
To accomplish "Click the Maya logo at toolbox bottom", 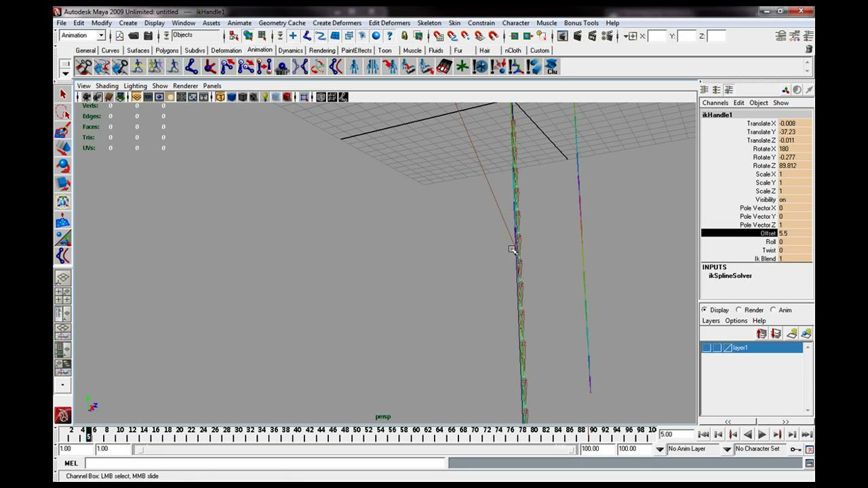I will point(62,415).
